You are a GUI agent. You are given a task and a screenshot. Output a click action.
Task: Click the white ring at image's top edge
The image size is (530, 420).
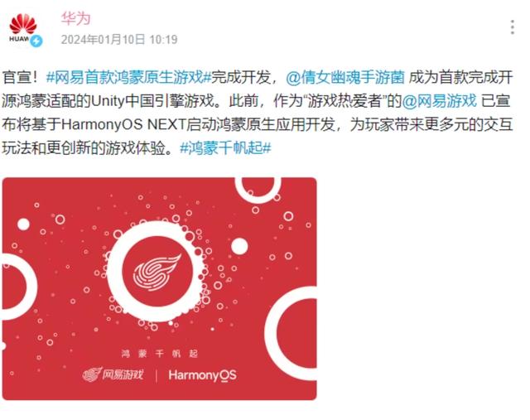pos(258,190)
